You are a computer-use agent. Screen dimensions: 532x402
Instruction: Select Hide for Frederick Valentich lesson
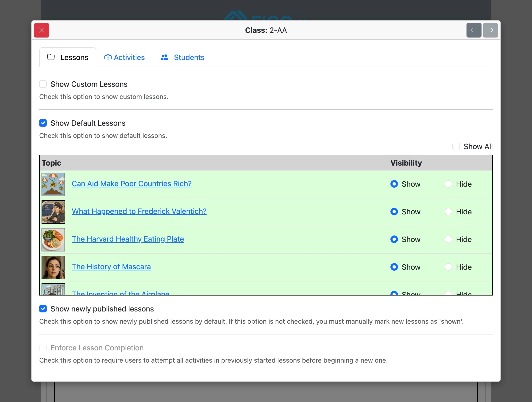[448, 212]
